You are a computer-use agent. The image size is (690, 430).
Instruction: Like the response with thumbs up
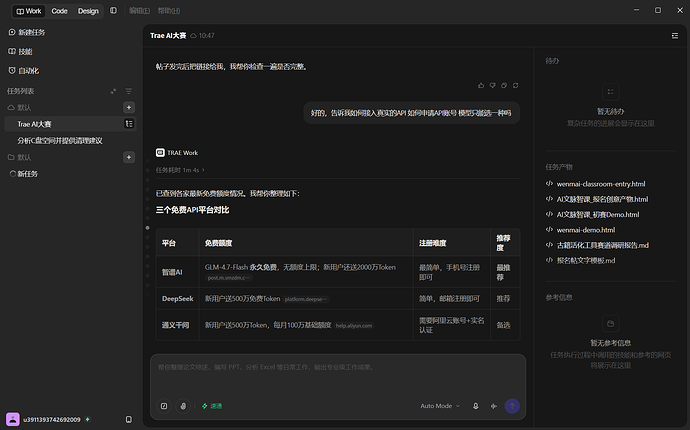[x=481, y=85]
